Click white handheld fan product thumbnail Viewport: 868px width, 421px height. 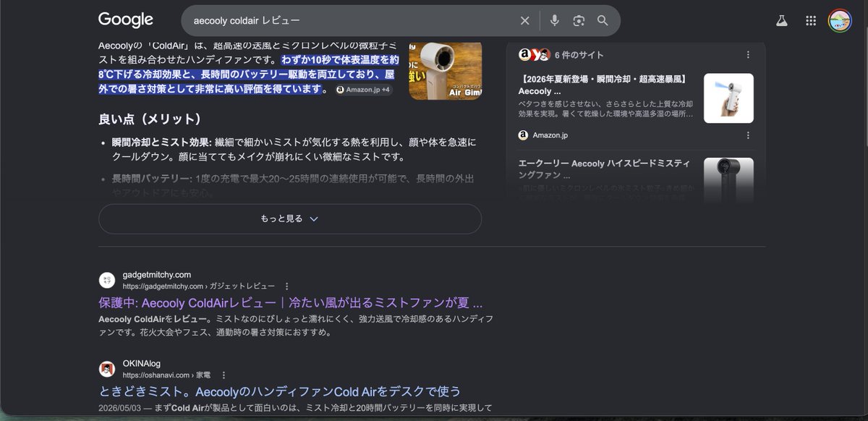pos(728,98)
